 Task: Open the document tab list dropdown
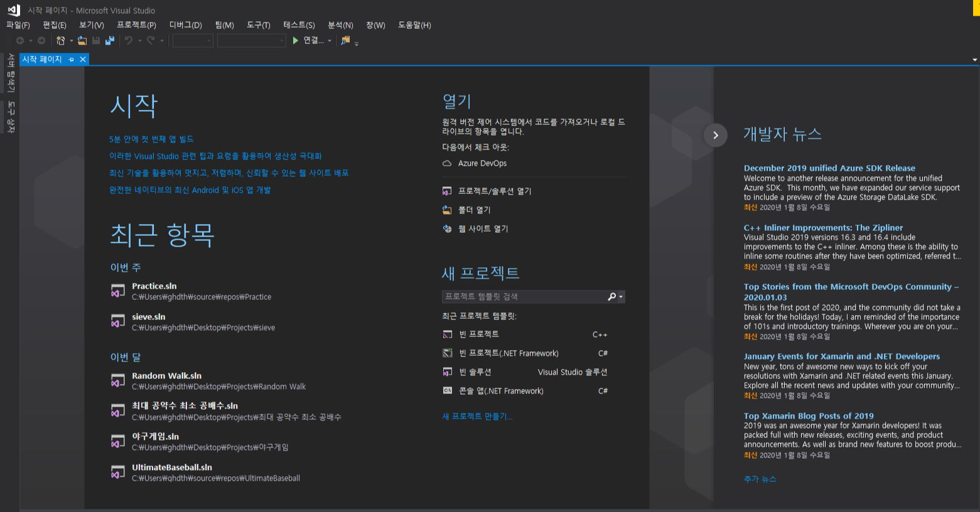(x=975, y=60)
